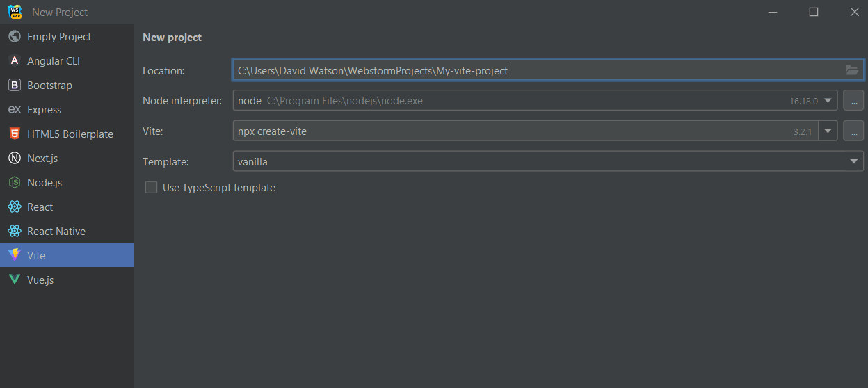Click ellipsis button beside Node interpreter
Screen dimensions: 868x388
pos(853,101)
